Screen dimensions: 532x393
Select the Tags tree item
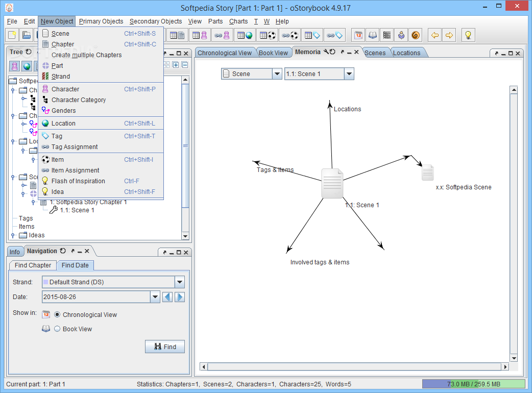tap(26, 218)
